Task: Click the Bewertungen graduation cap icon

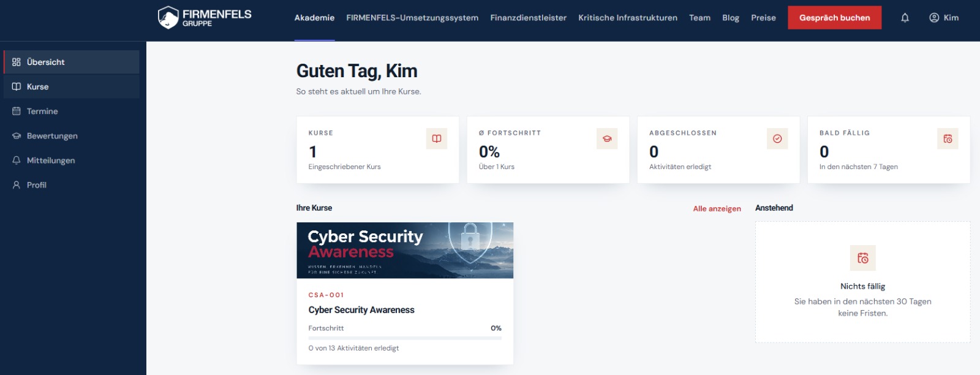Action: pos(17,135)
